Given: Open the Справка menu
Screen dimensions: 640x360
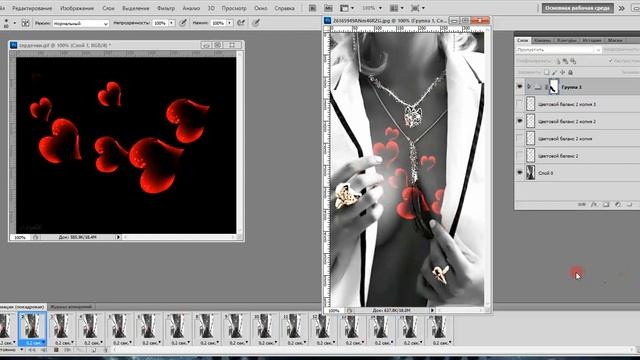Looking at the screenshot, I should tap(284, 8).
